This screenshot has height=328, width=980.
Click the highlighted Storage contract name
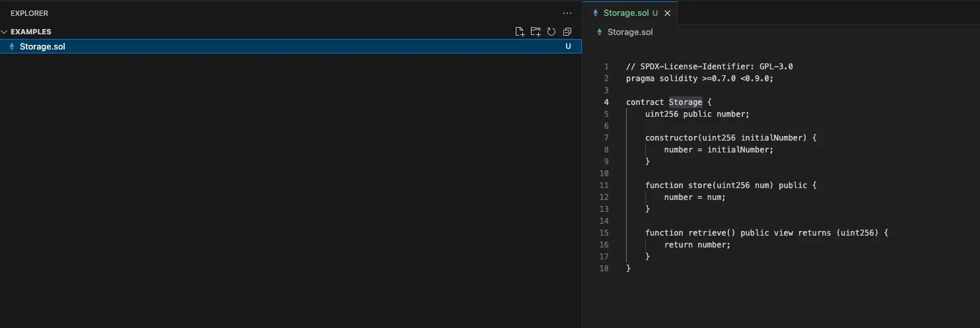click(x=685, y=102)
